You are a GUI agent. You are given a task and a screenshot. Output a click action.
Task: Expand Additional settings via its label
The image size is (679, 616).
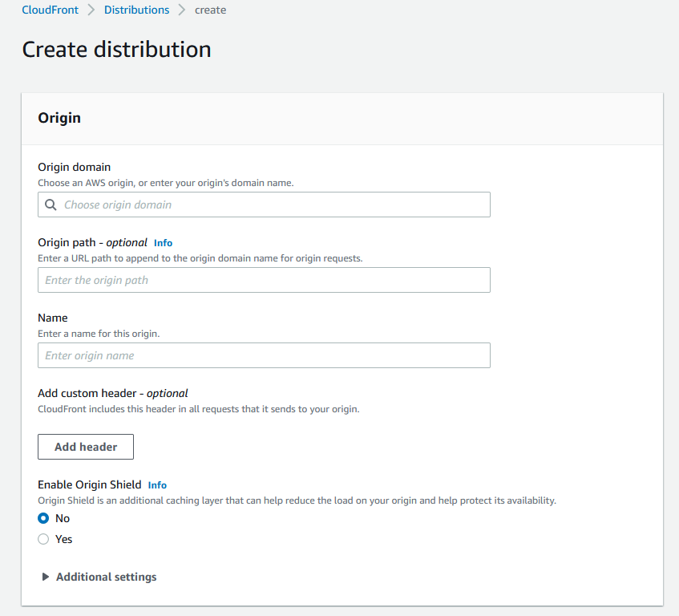click(106, 577)
